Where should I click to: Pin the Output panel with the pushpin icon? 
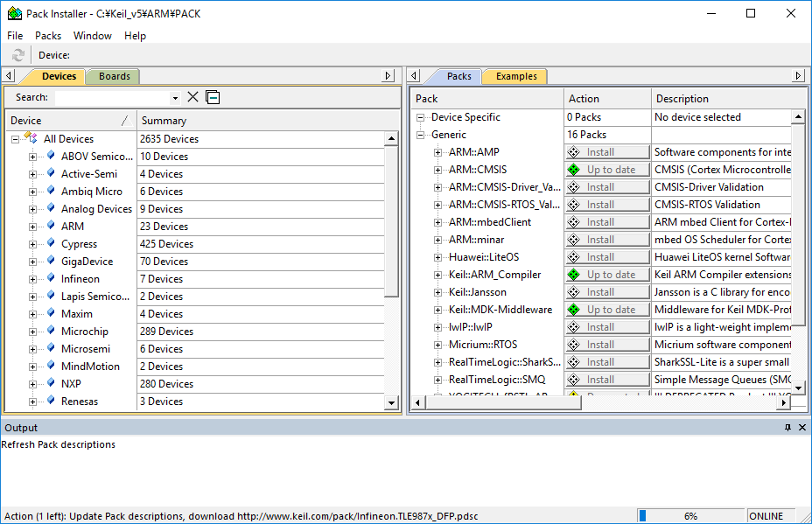787,427
